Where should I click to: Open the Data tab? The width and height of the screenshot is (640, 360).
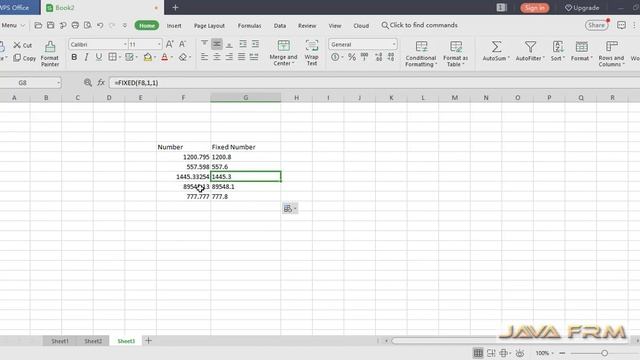(280, 25)
